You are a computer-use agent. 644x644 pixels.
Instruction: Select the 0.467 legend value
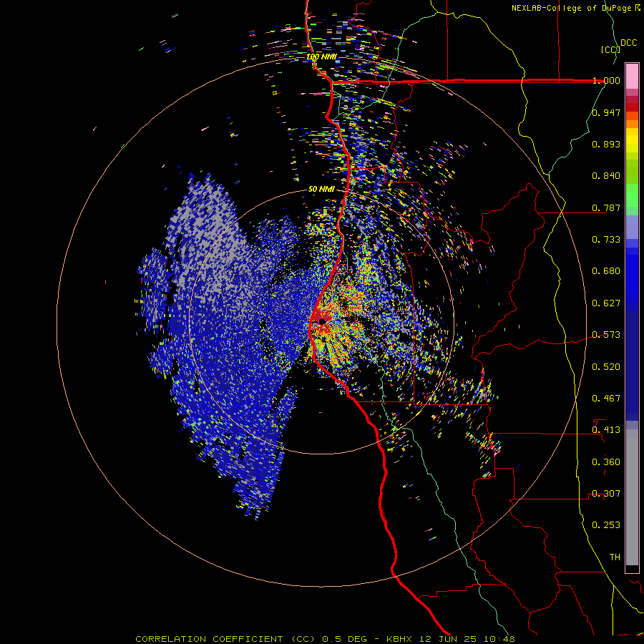[606, 399]
